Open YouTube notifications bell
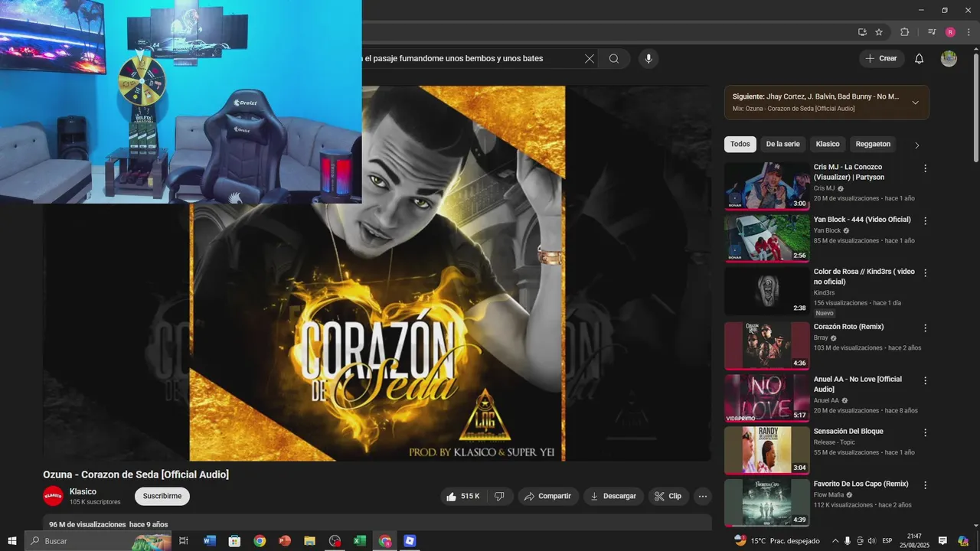Viewport: 980px width, 551px height. pos(920,59)
